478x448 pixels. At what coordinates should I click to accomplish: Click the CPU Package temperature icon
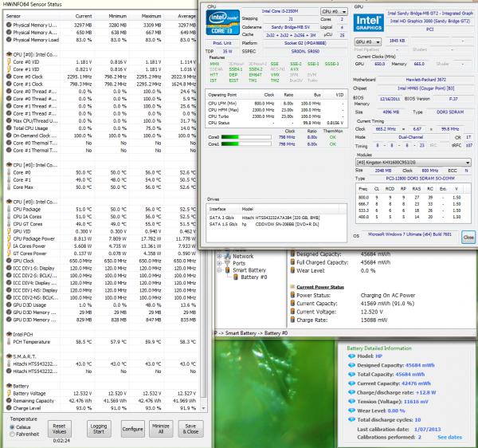tap(9, 209)
